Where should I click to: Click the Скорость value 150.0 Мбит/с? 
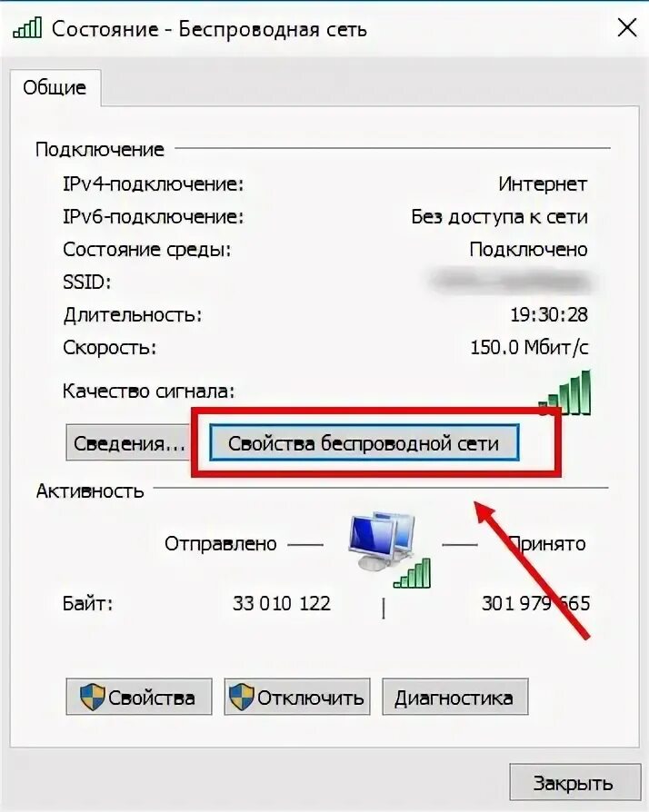pyautogui.click(x=529, y=347)
